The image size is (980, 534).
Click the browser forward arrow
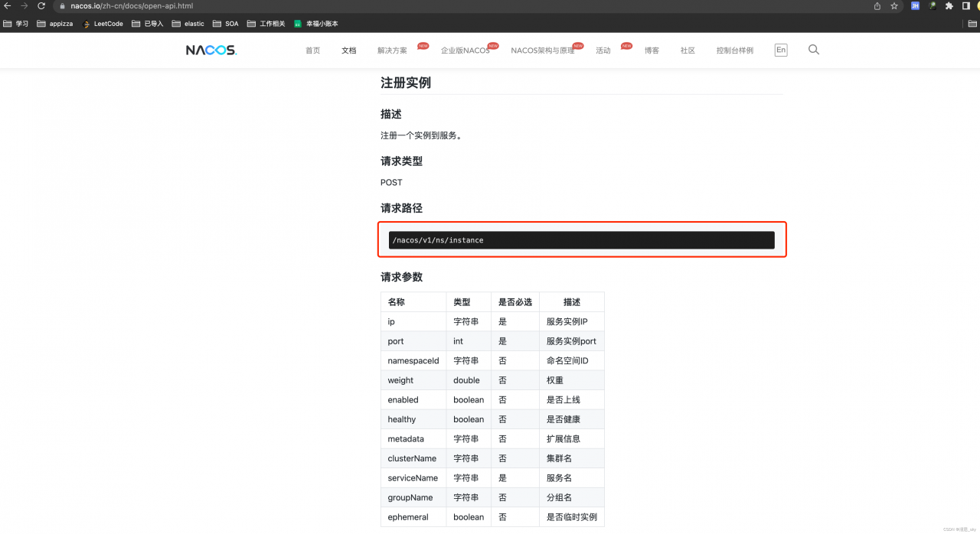pos(24,6)
